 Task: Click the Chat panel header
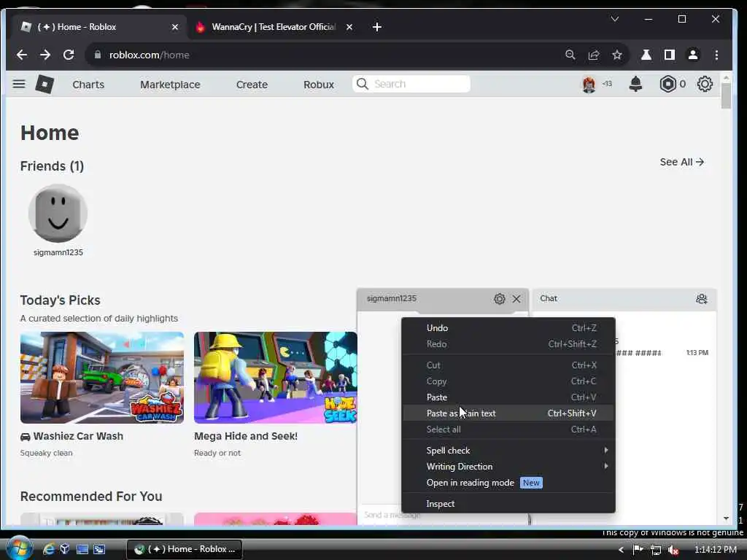pyautogui.click(x=624, y=299)
